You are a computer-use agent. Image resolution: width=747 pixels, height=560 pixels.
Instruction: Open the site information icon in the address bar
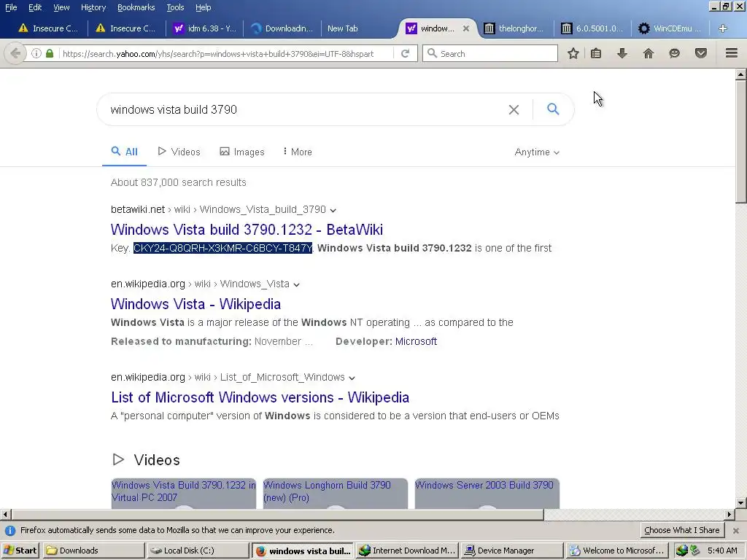tap(36, 53)
